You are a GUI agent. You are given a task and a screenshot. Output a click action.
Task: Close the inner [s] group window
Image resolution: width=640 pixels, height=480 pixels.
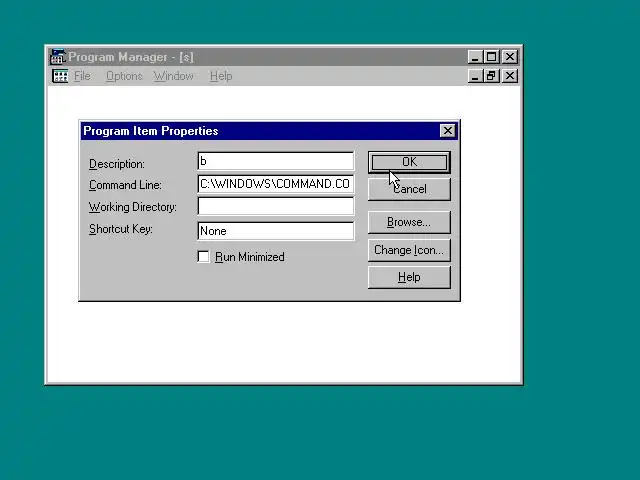[510, 76]
